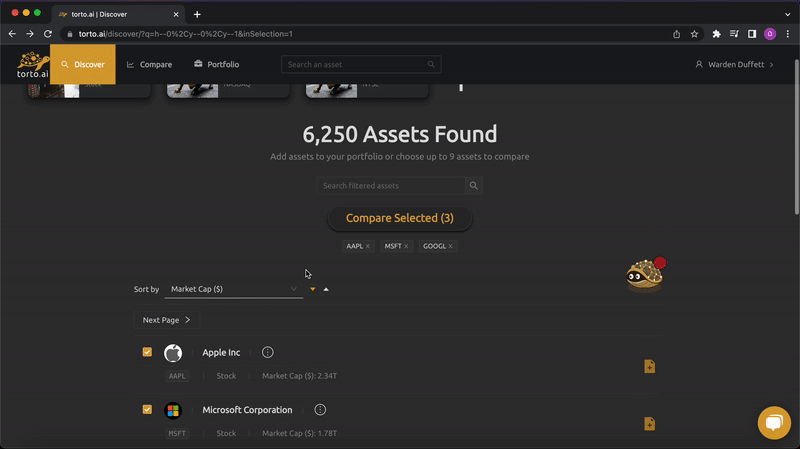Viewport: 800px width, 449px height.
Task: Sort descending with down arrow
Action: tap(313, 289)
